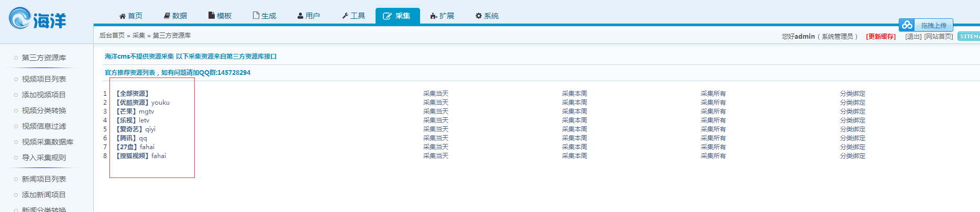This screenshot has width=980, height=212.
Task: Go to 后台首页 in the breadcrumb
Action: pos(112,36)
